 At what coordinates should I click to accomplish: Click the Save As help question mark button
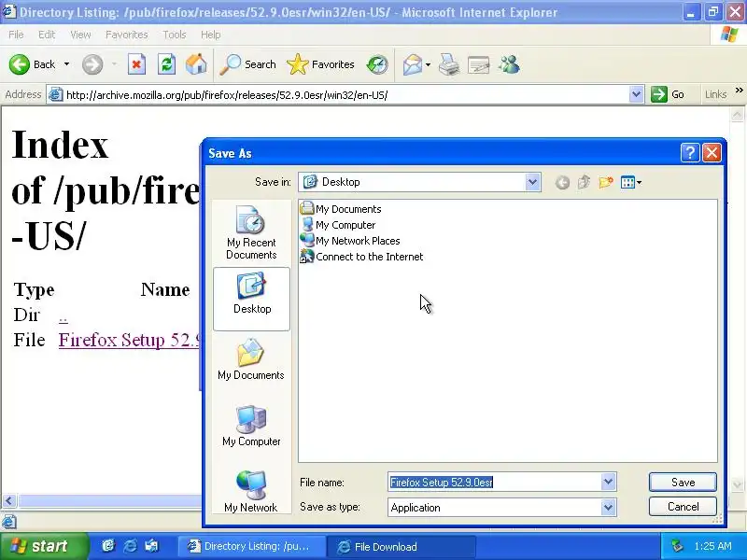pyautogui.click(x=690, y=153)
